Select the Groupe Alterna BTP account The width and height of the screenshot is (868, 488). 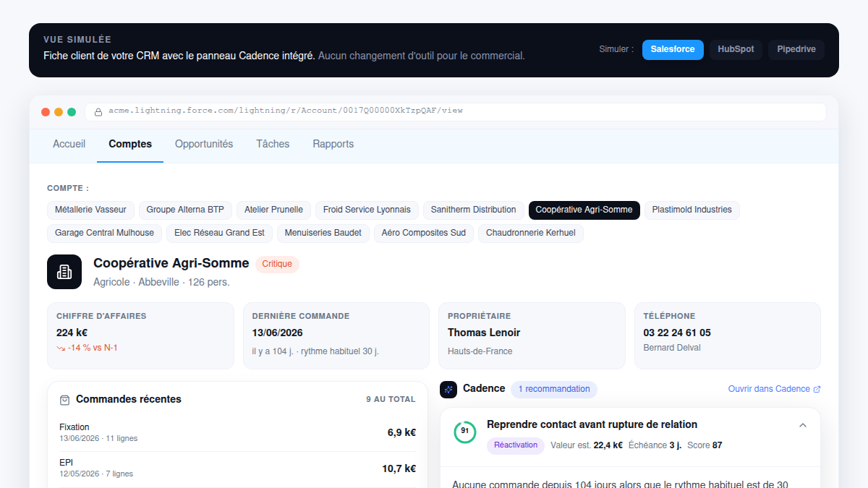pos(185,210)
